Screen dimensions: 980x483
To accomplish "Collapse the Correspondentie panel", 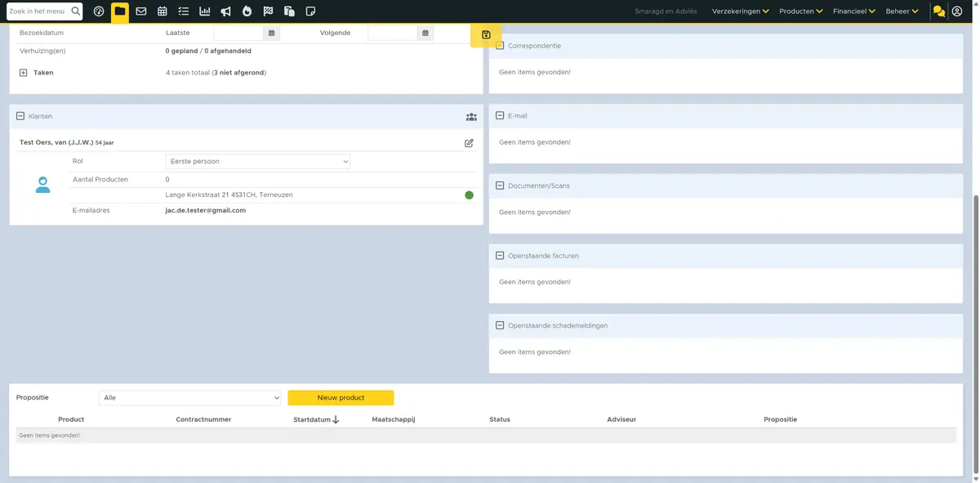I will pos(500,46).
